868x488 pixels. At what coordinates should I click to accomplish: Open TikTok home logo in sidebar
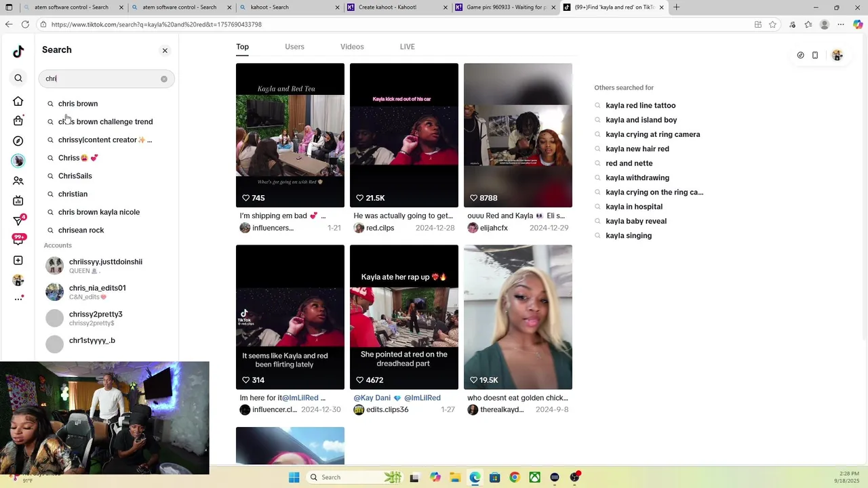[18, 52]
